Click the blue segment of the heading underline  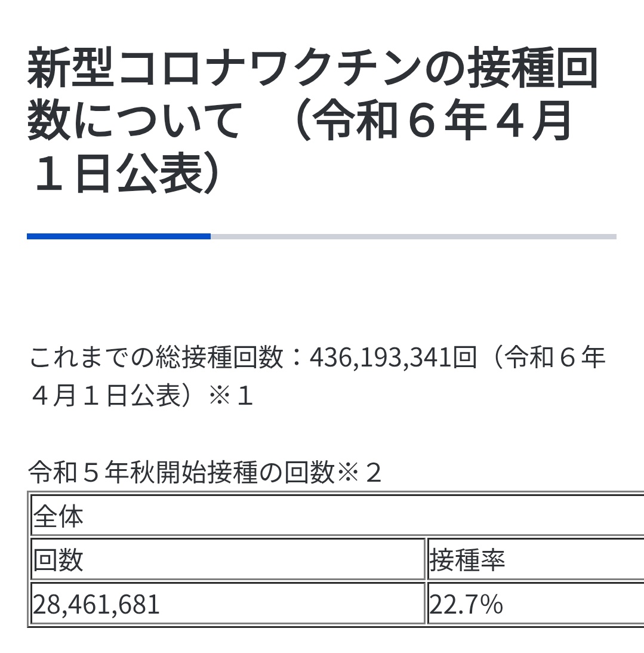119,236
